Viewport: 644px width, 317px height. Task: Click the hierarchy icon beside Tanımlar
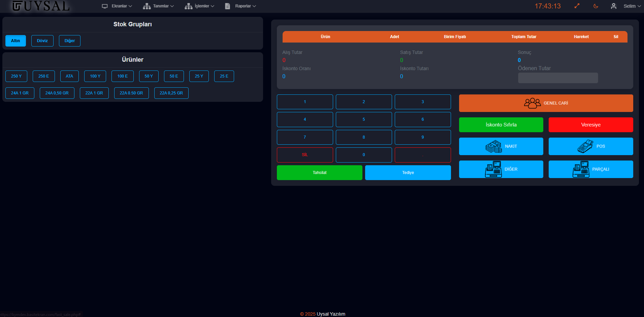coord(147,6)
